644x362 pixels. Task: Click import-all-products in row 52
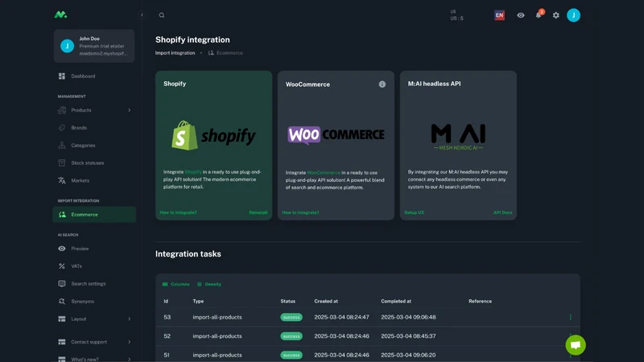[x=217, y=336]
